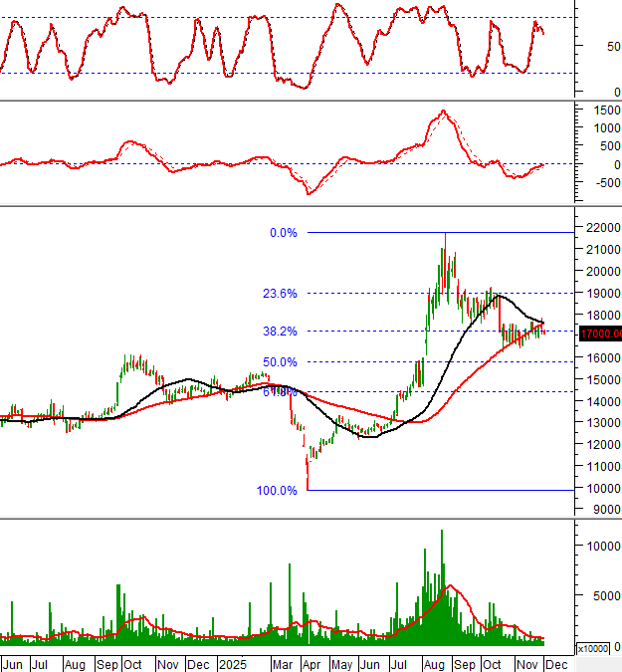Select the 2025 year marker on time axis
This screenshot has height=672, width=622.
pos(233,663)
